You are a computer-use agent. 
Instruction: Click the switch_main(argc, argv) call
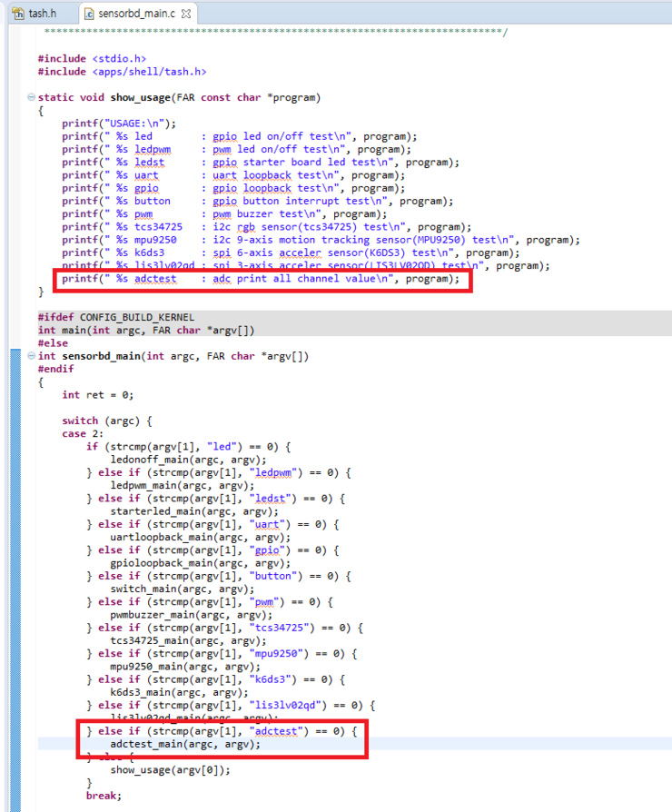point(183,589)
